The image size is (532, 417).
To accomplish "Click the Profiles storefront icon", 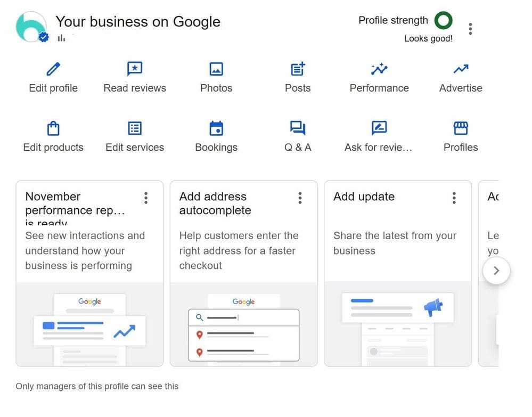I will (460, 128).
